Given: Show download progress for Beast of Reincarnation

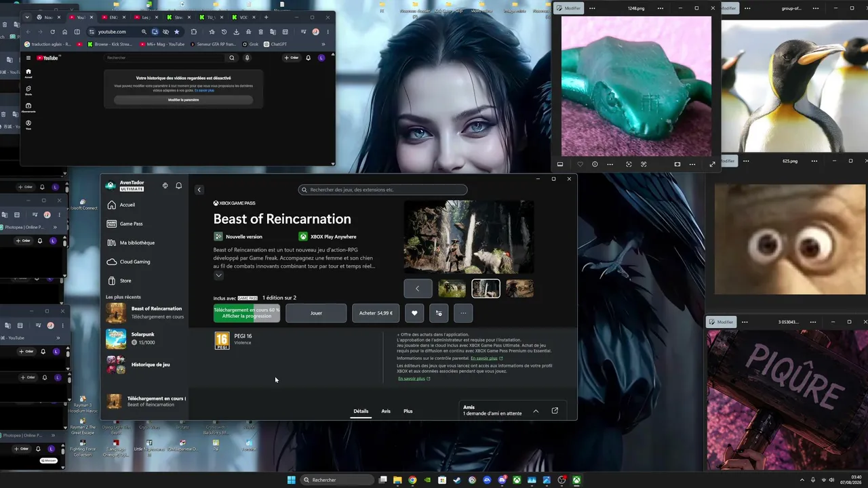Looking at the screenshot, I should (x=247, y=313).
